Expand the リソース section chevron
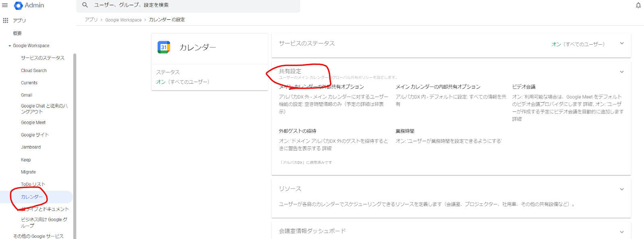Screen dimensions: 644x239 coord(622,189)
